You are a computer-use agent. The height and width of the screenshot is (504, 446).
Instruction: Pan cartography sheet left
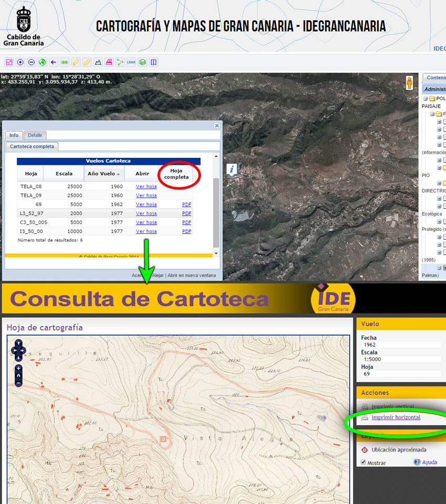pos(14,350)
